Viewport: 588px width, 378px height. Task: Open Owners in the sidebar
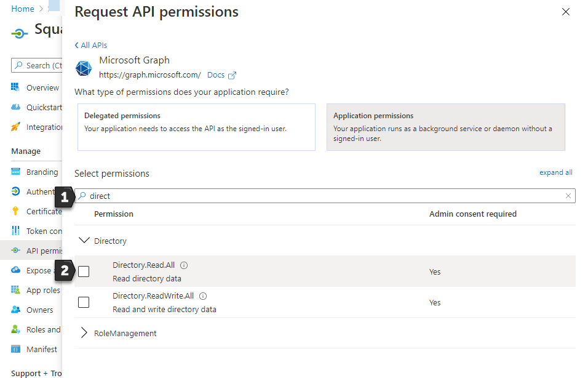[40, 310]
